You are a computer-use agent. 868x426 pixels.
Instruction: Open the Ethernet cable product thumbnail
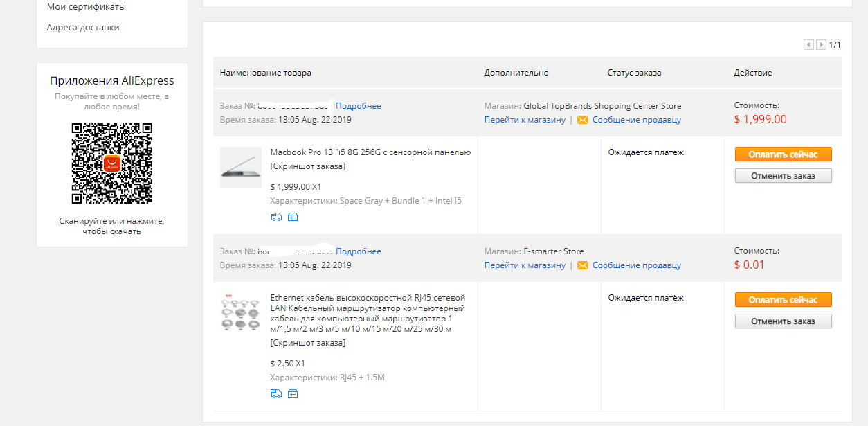pos(241,313)
